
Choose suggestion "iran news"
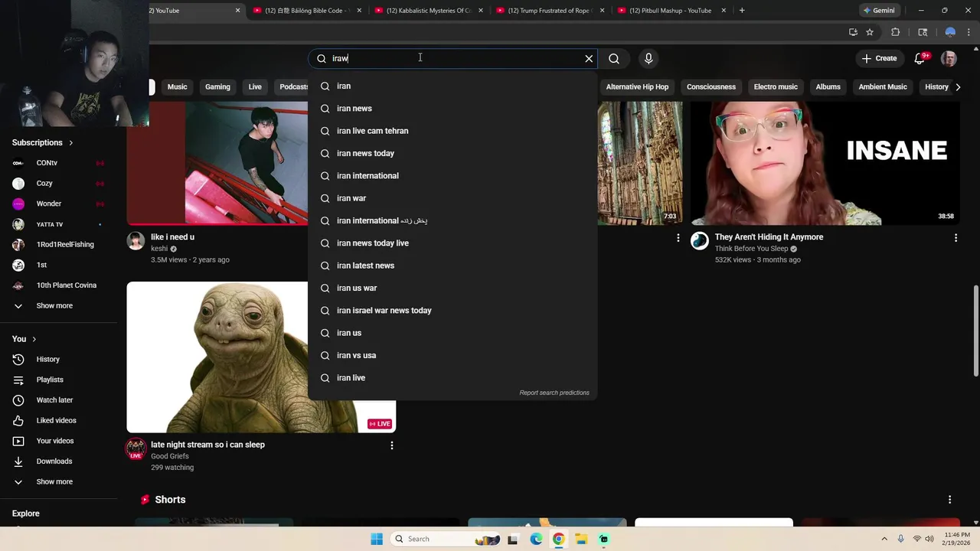452,109
